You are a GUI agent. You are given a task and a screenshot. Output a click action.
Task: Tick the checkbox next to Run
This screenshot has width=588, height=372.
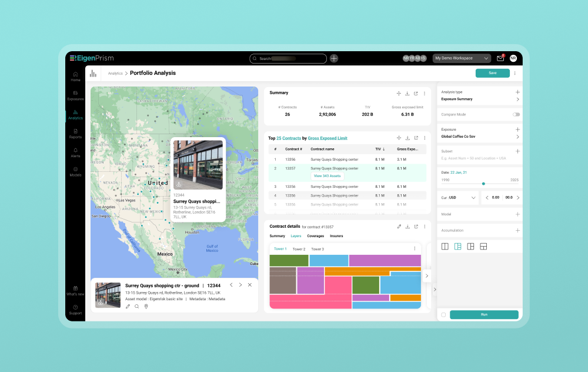click(443, 315)
